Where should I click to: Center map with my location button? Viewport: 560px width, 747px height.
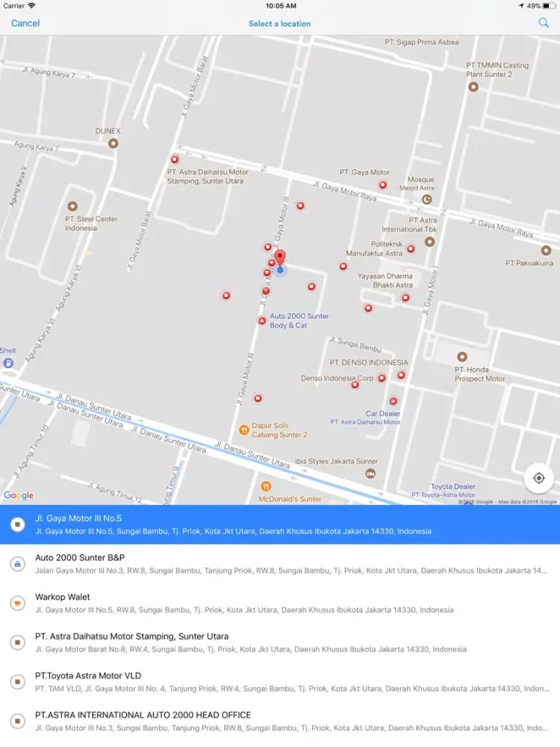pyautogui.click(x=538, y=478)
